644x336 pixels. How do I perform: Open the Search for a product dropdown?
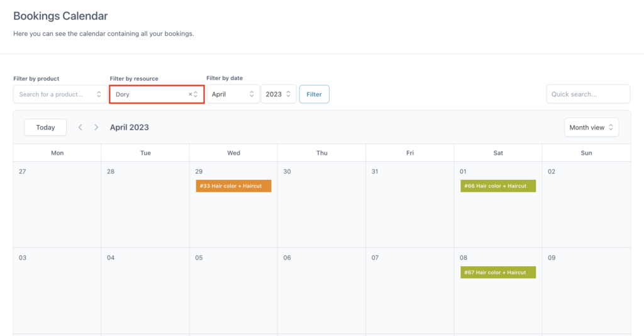[60, 94]
